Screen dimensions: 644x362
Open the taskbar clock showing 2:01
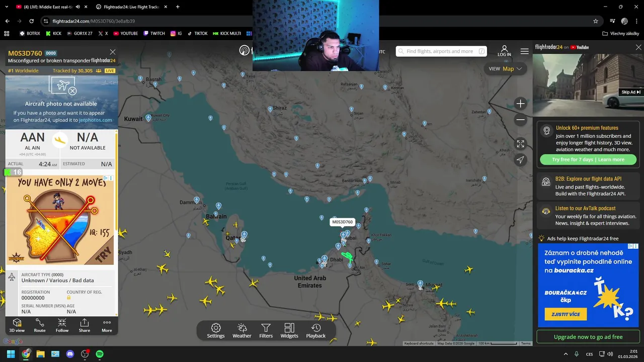pyautogui.click(x=628, y=354)
